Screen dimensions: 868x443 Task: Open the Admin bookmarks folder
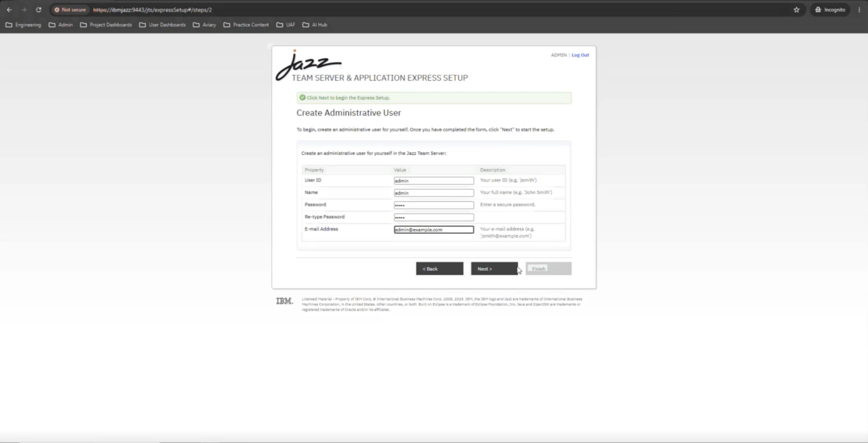coord(61,25)
